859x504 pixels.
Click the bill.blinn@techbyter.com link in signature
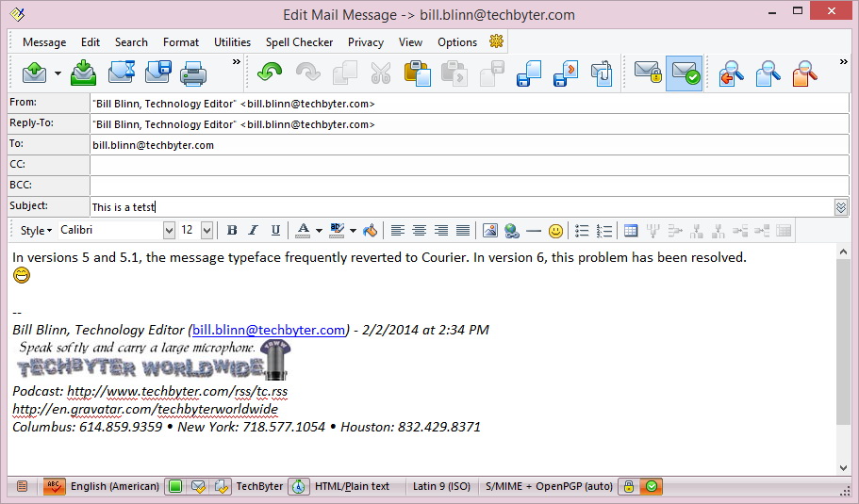(269, 330)
